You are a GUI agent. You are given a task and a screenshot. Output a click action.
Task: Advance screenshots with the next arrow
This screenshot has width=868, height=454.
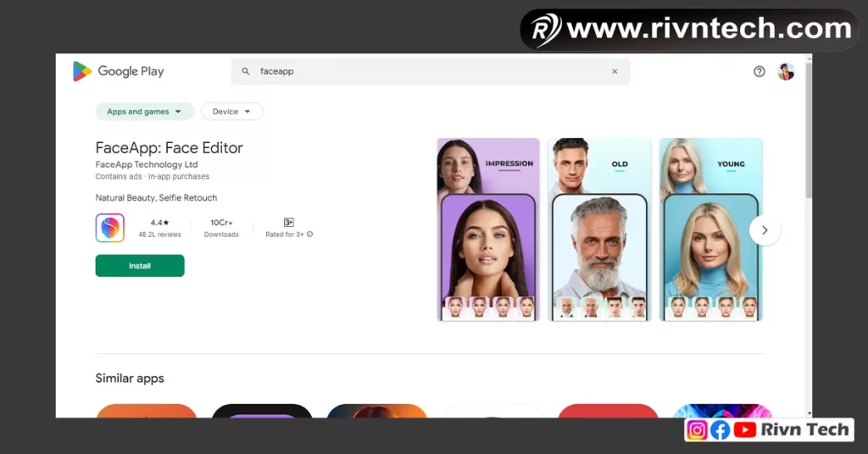pyautogui.click(x=765, y=230)
